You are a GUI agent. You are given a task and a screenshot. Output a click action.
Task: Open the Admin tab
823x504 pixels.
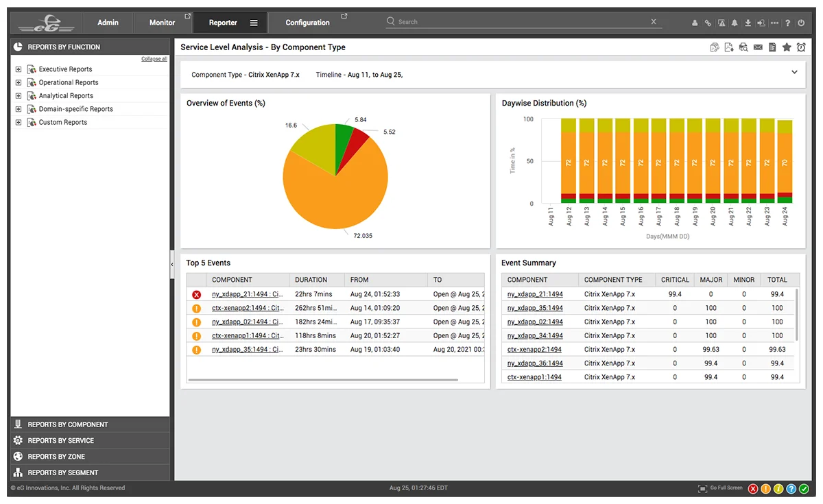click(108, 23)
